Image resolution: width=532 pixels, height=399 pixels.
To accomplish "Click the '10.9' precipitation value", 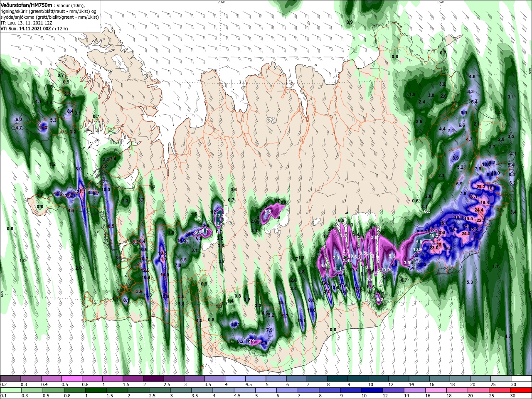I will coord(417,249).
